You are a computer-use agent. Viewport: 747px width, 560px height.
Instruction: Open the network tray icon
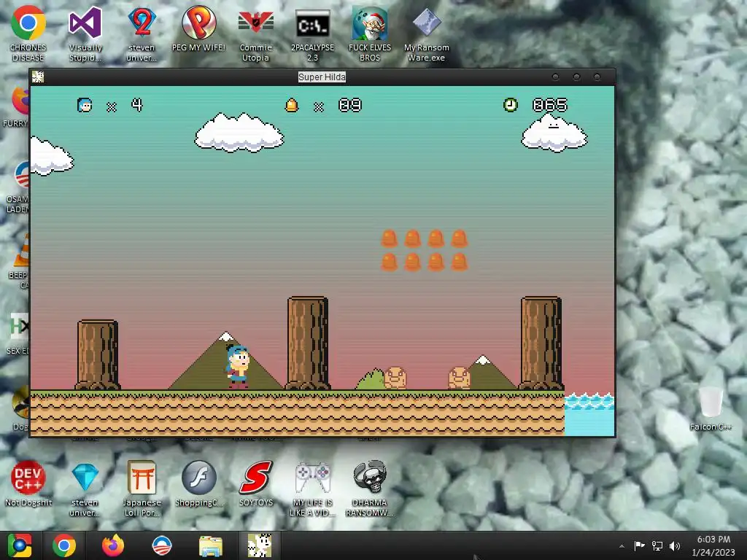point(657,545)
